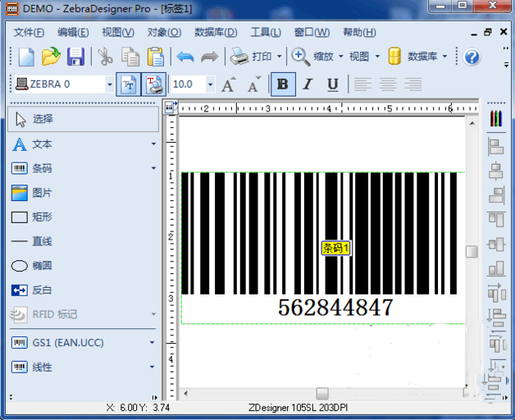515x420 pixels.
Task: Align text right
Action: (x=413, y=84)
